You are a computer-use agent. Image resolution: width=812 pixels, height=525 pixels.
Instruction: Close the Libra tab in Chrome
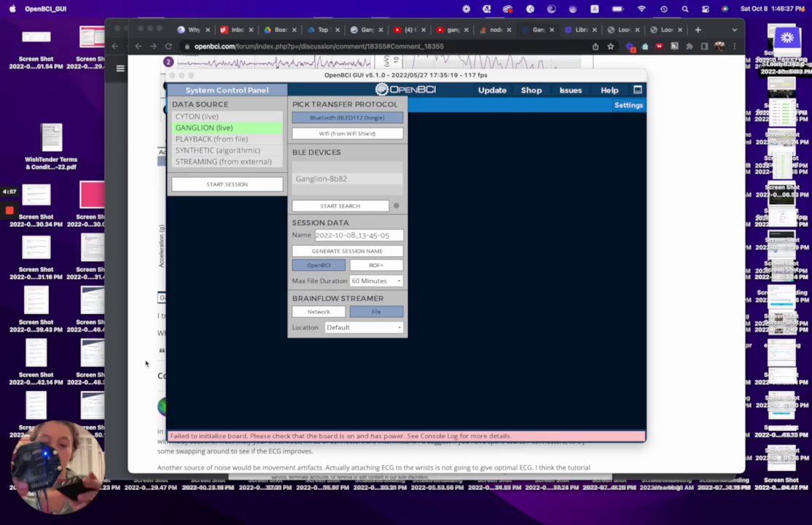coord(595,30)
